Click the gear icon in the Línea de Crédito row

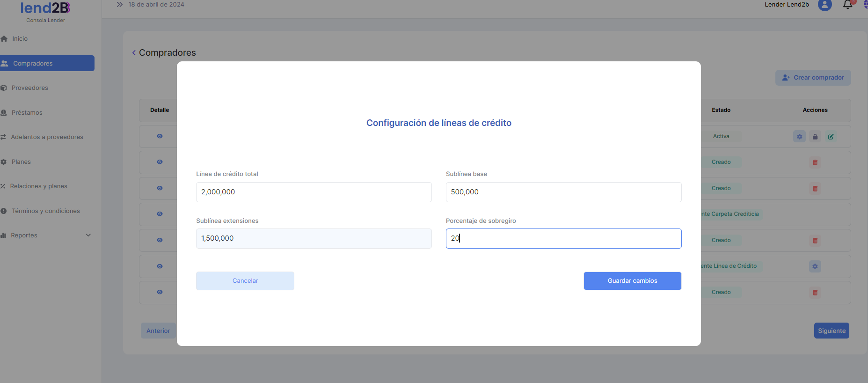coord(815,266)
